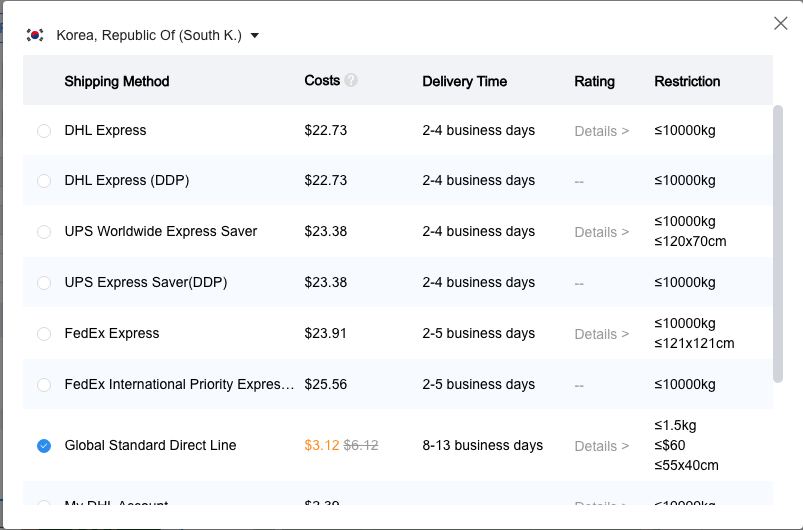Open the country selection dropdown arrow

pos(255,36)
